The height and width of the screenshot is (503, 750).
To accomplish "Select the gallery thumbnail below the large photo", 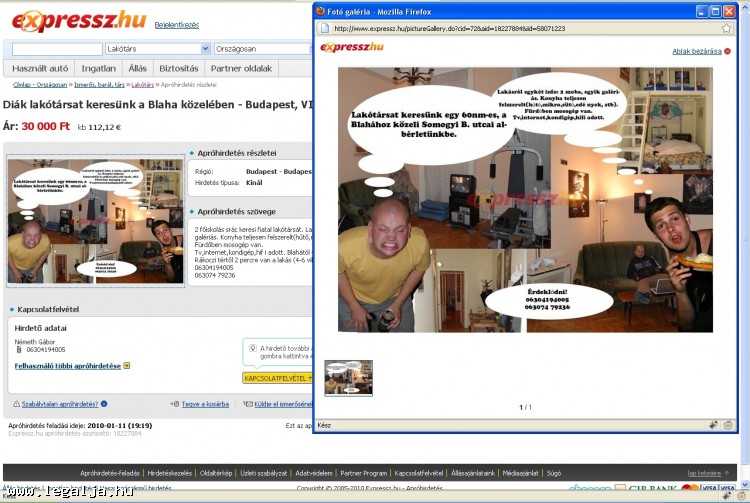I will pos(348,377).
